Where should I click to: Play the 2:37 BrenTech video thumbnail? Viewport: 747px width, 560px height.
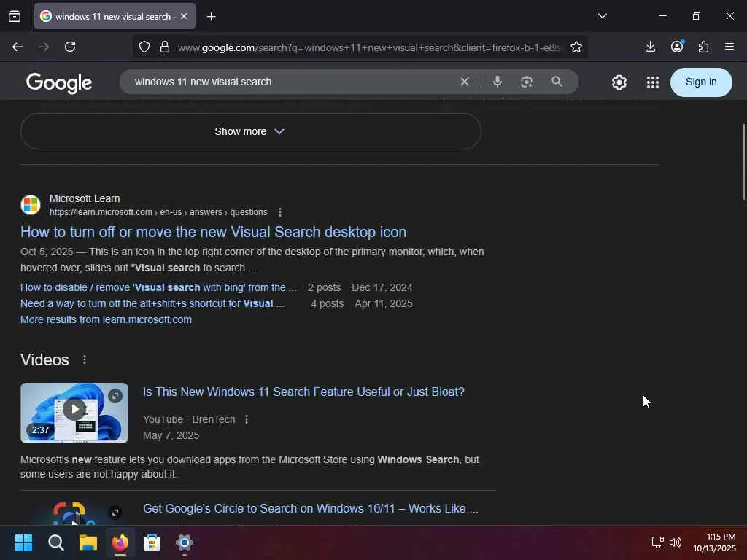[74, 413]
